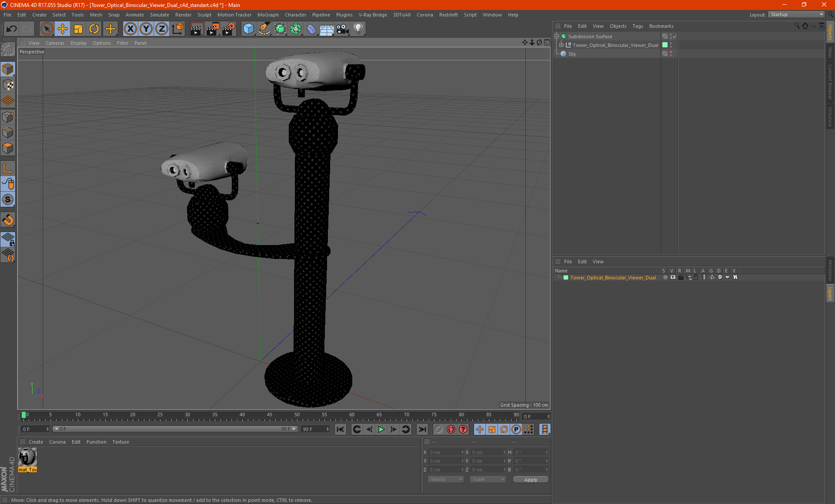
Task: Enable Edges mode
Action: (x=8, y=133)
